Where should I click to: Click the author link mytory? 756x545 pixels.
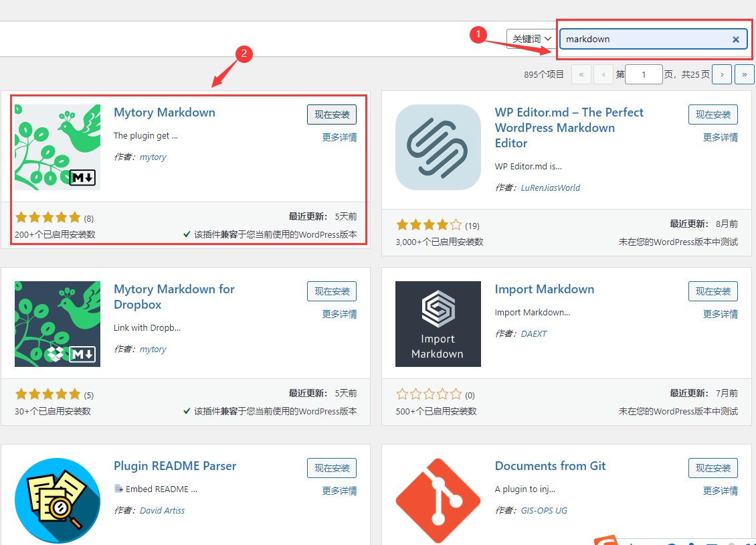click(x=153, y=156)
